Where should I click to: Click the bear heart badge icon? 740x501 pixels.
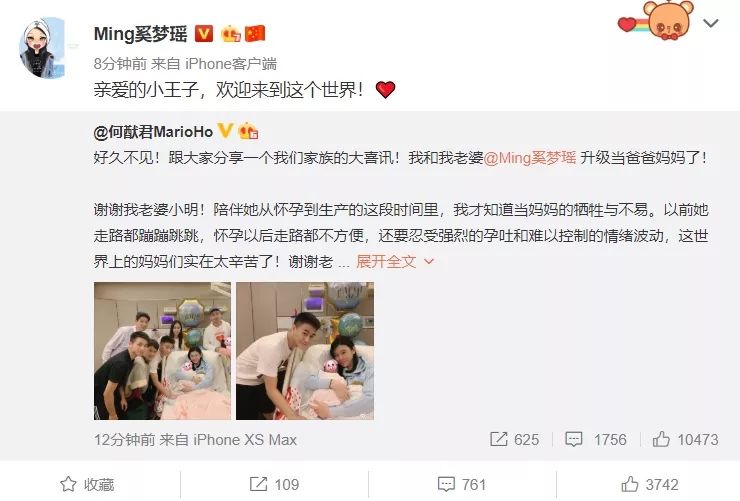656,20
